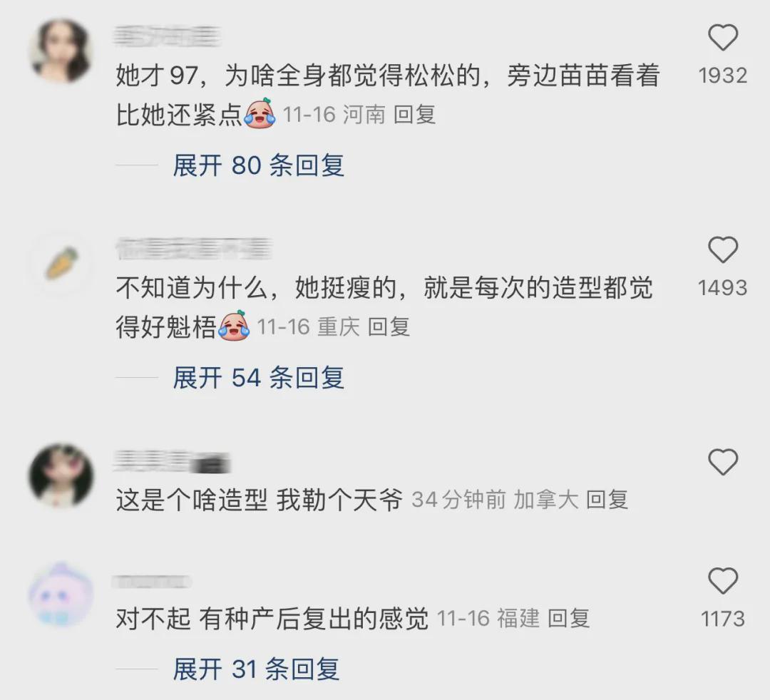
Task: Expand 展开 80 条回复
Action: [258, 165]
